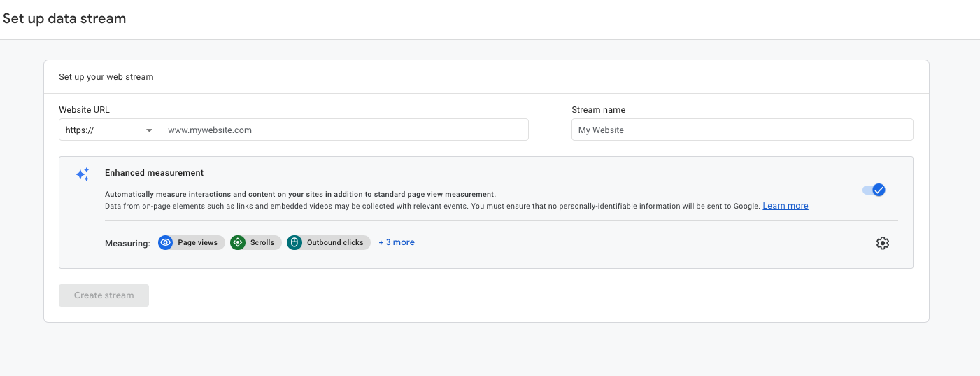Screen dimensions: 980x376
Task: Click the green Scrolls icon
Action: (x=238, y=243)
